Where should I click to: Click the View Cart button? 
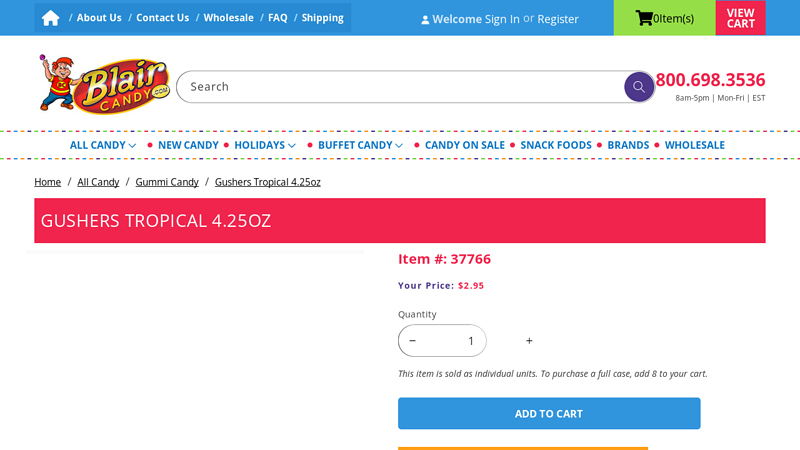[740, 18]
